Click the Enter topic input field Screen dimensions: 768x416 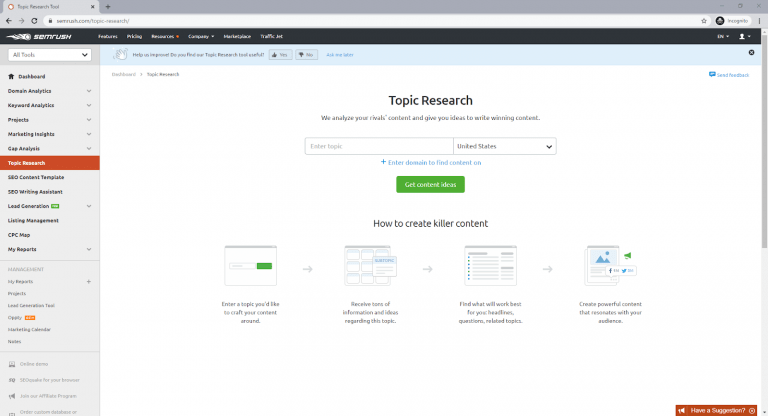click(379, 146)
